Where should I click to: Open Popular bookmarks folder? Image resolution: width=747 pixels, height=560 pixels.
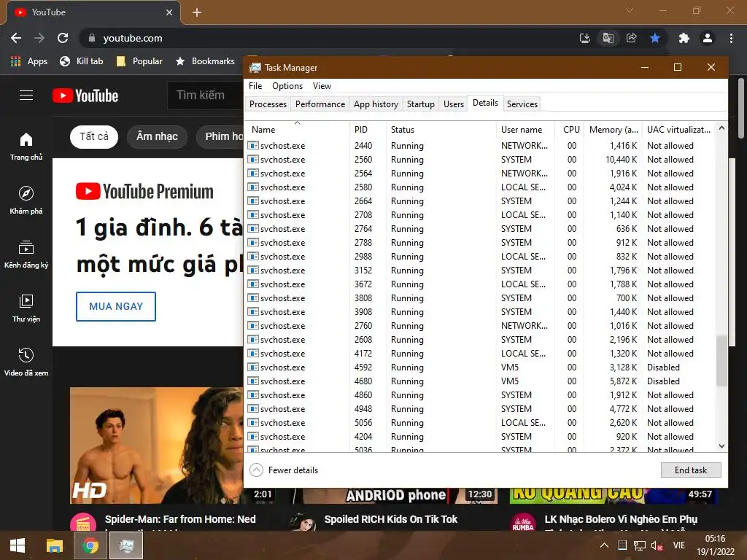point(139,61)
